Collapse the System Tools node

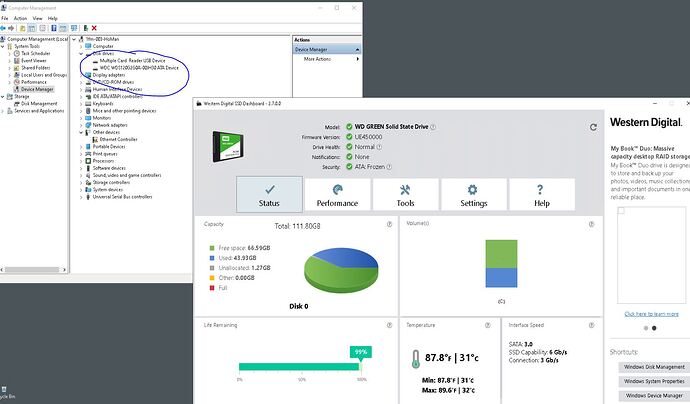(3, 46)
